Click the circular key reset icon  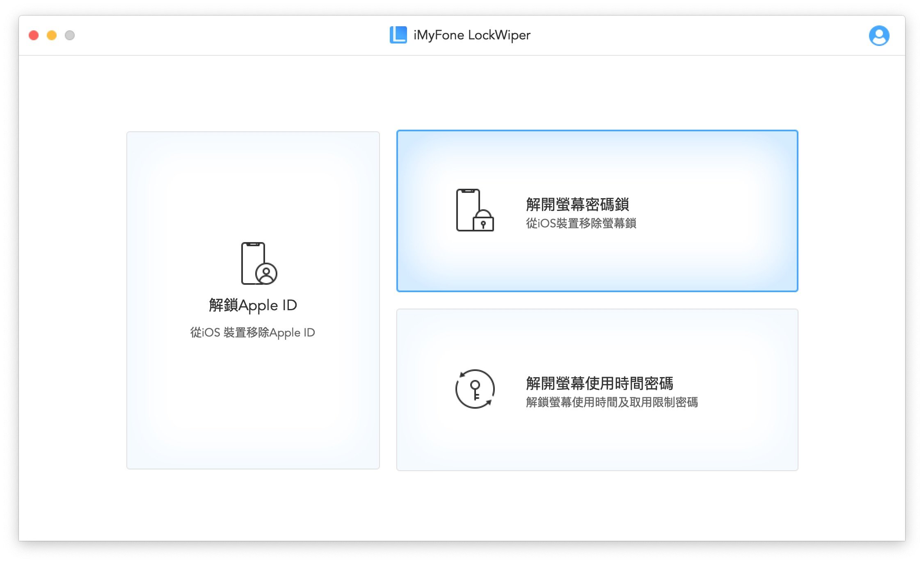coord(475,389)
